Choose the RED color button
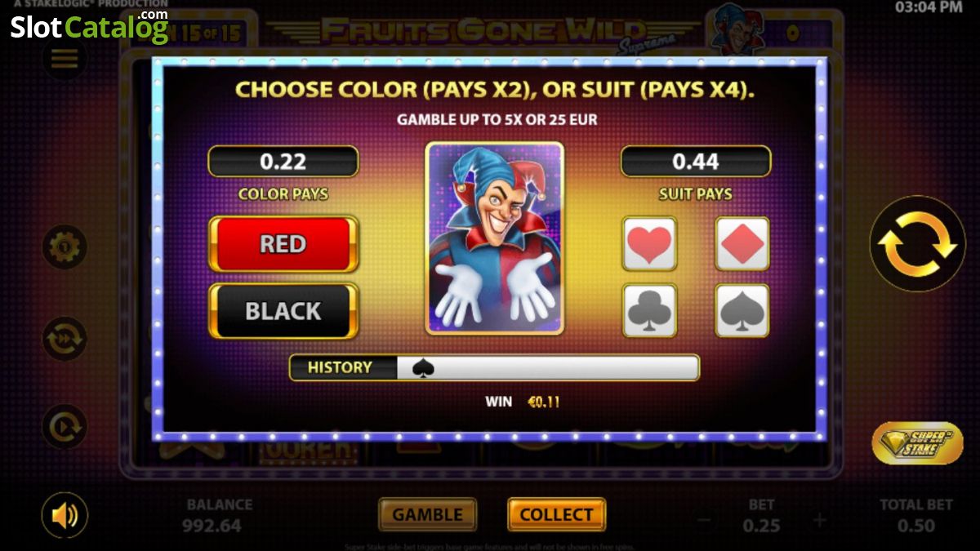This screenshot has width=980, height=551. tap(283, 244)
